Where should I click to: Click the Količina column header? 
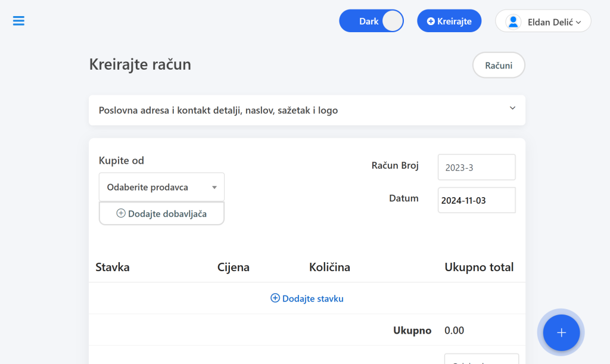(329, 267)
